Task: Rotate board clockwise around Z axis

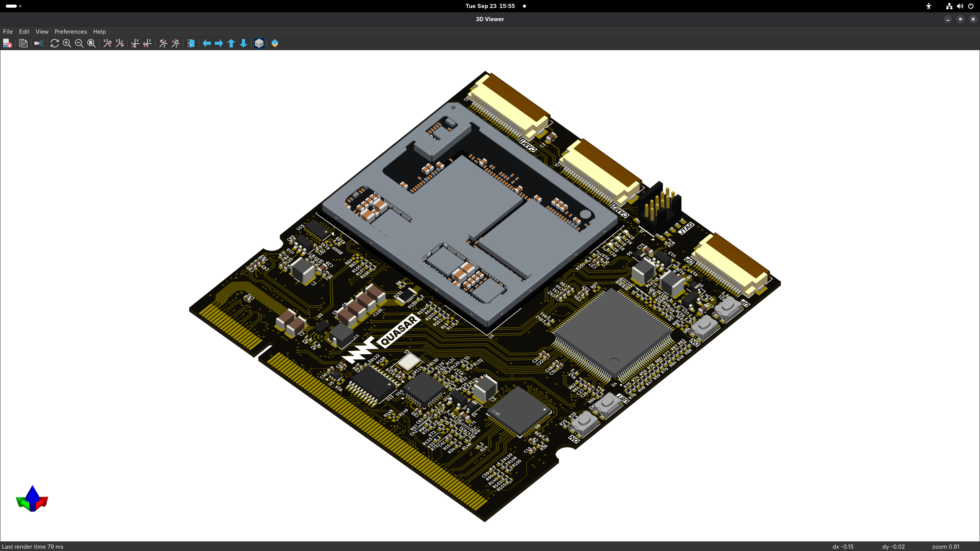Action: tap(163, 43)
